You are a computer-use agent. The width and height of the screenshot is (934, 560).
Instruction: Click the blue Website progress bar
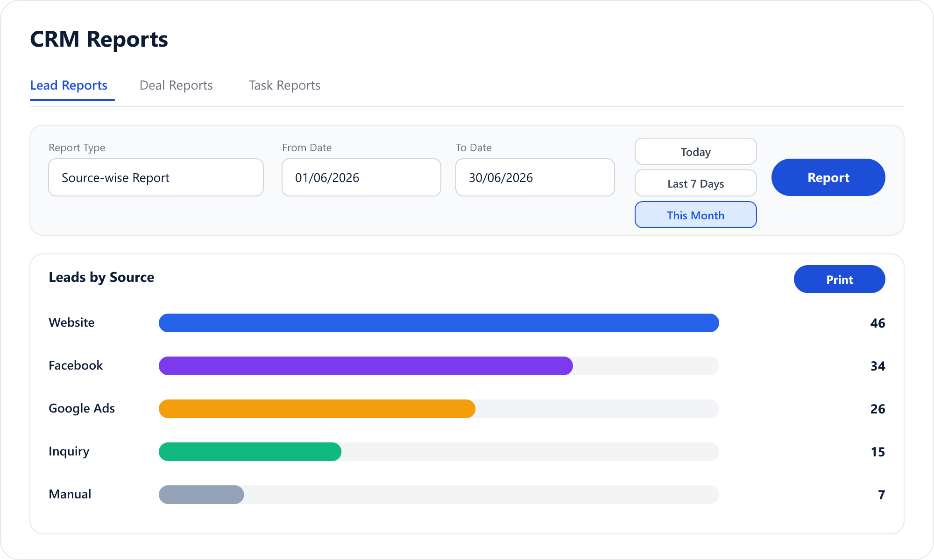pyautogui.click(x=439, y=323)
